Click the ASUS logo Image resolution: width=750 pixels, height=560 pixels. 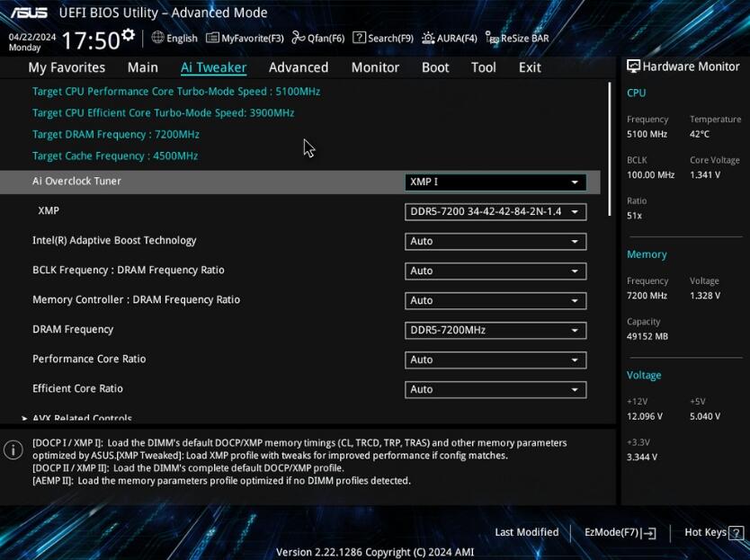tap(32, 13)
